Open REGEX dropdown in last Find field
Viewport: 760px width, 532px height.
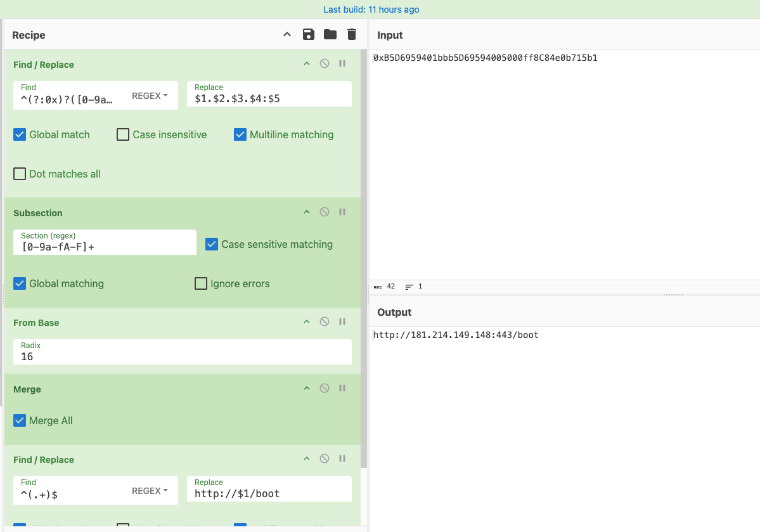pyautogui.click(x=150, y=491)
